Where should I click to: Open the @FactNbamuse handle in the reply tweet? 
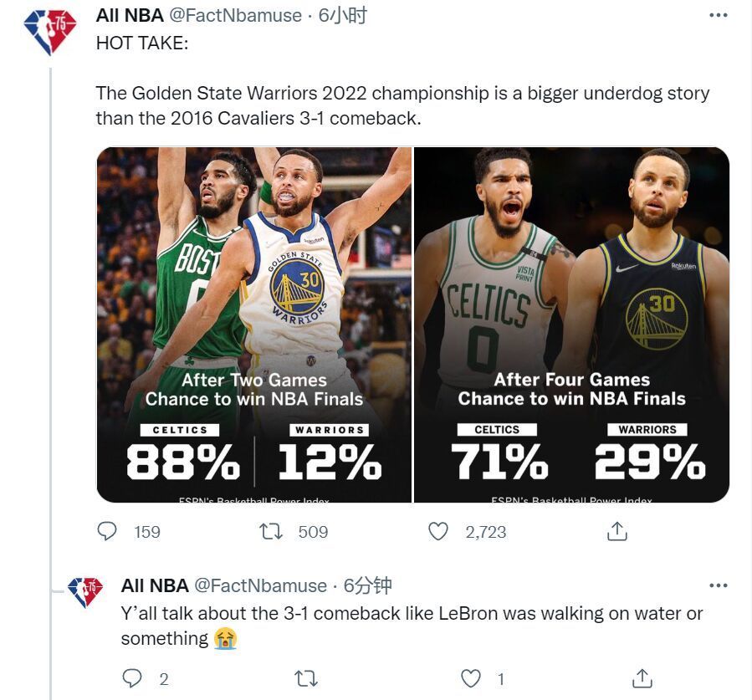[260, 585]
